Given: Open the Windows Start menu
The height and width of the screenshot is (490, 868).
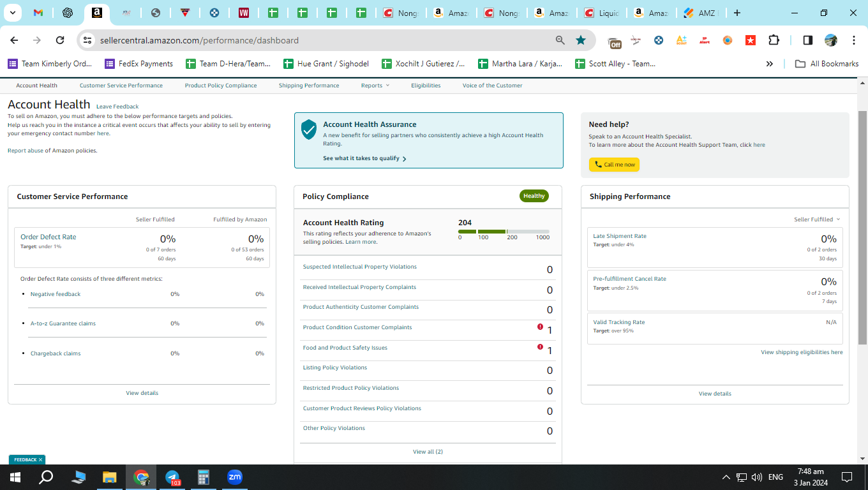Looking at the screenshot, I should pyautogui.click(x=15, y=477).
